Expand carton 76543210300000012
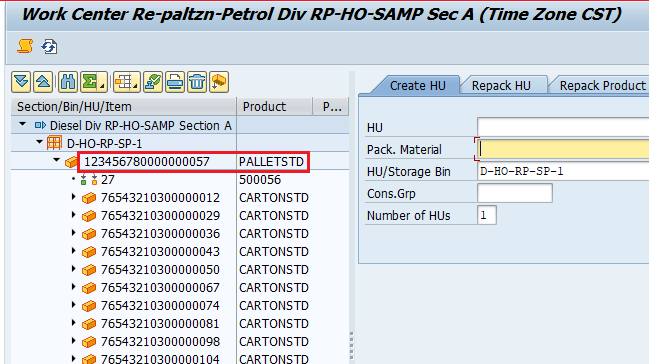Image resolution: width=649 pixels, height=364 pixels. click(74, 197)
